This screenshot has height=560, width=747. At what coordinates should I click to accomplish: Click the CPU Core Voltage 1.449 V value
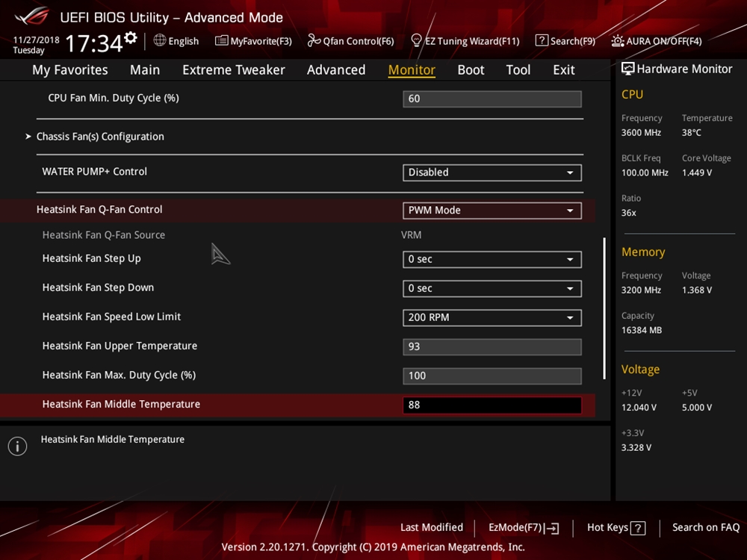(696, 173)
